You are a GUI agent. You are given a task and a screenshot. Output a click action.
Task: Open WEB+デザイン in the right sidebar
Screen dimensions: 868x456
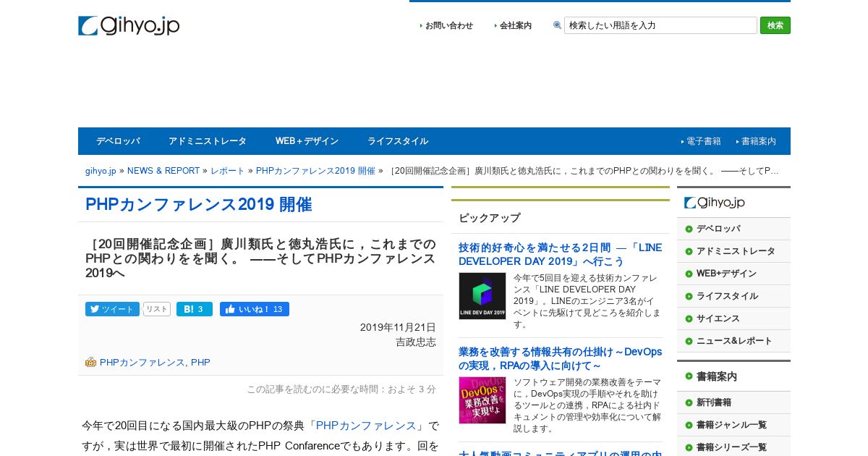pyautogui.click(x=727, y=274)
